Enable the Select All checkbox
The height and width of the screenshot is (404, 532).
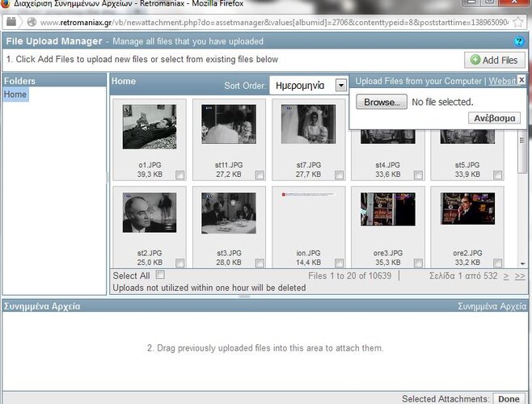(x=160, y=276)
